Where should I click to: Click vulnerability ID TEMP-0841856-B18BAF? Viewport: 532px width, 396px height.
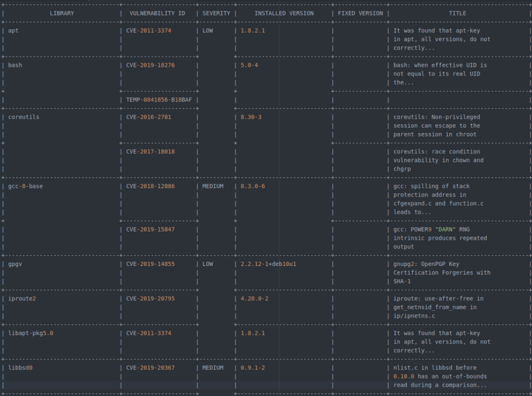[159, 100]
